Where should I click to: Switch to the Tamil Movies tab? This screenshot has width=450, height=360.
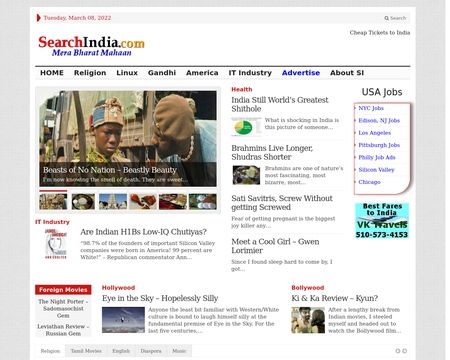pos(86,351)
